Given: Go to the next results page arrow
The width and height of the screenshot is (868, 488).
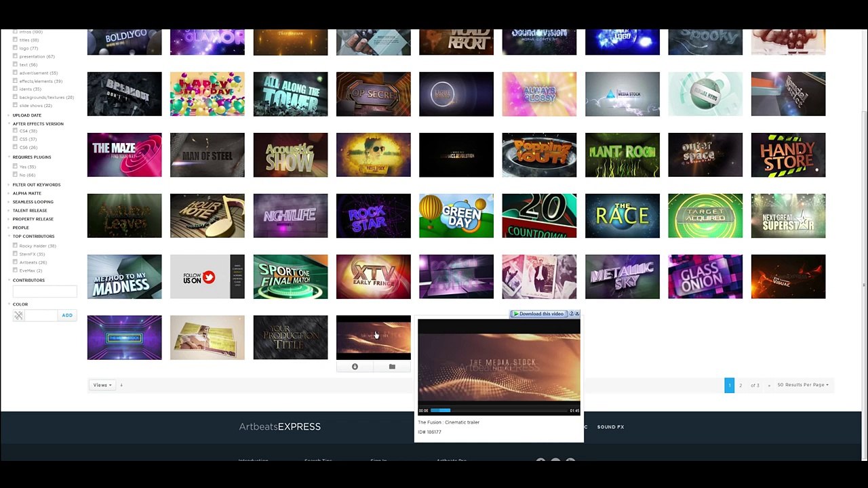Looking at the screenshot, I should [769, 385].
